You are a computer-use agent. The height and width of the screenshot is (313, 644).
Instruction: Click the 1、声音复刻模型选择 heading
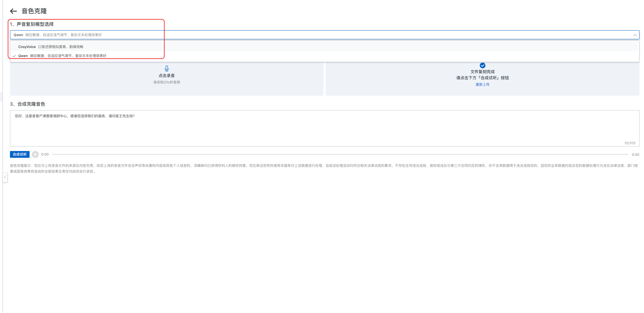[32, 24]
